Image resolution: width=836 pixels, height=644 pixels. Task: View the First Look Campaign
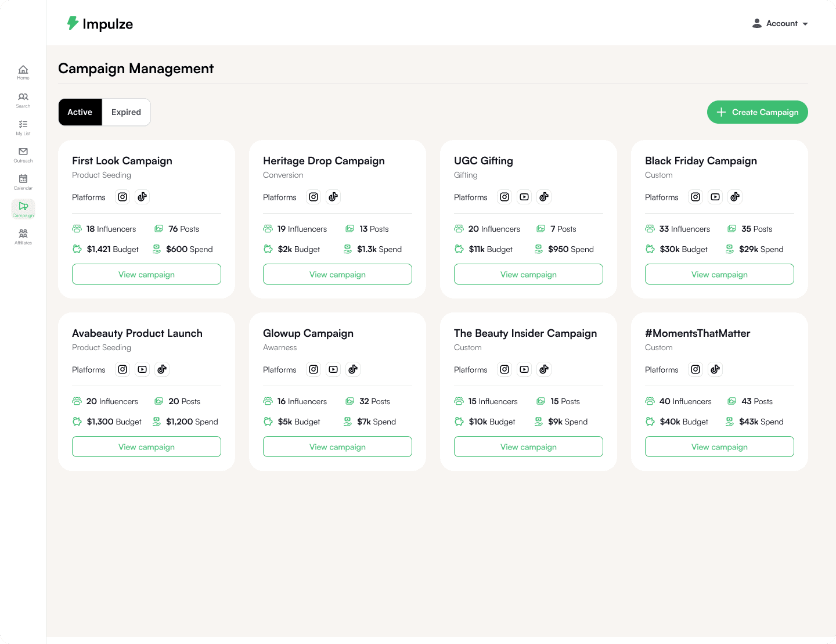[146, 274]
